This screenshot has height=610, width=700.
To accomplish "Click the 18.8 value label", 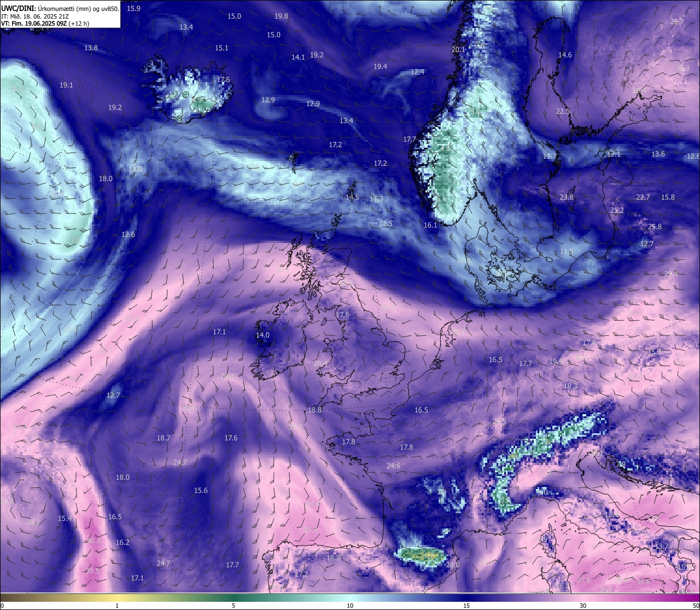I will (x=314, y=410).
